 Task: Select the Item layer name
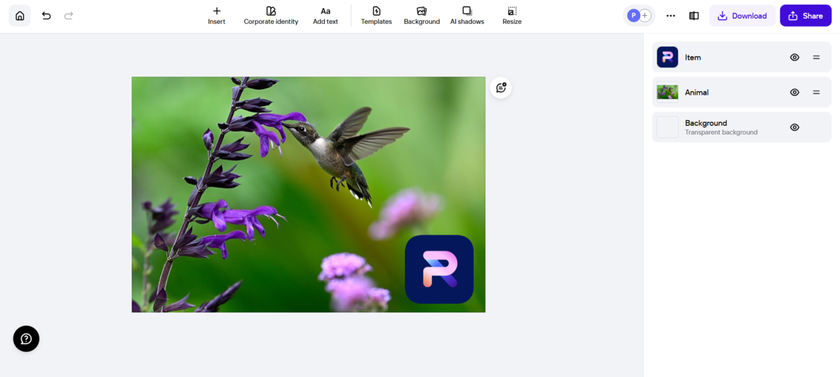coord(693,57)
